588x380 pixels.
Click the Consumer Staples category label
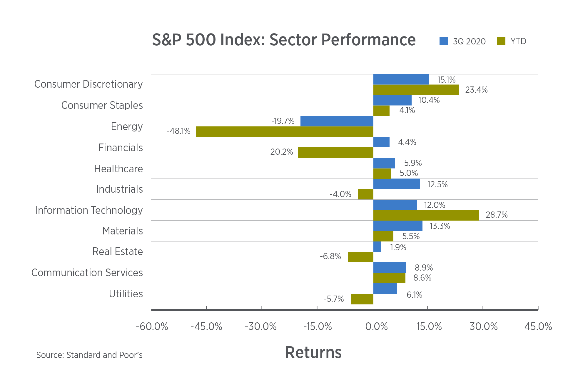point(102,105)
